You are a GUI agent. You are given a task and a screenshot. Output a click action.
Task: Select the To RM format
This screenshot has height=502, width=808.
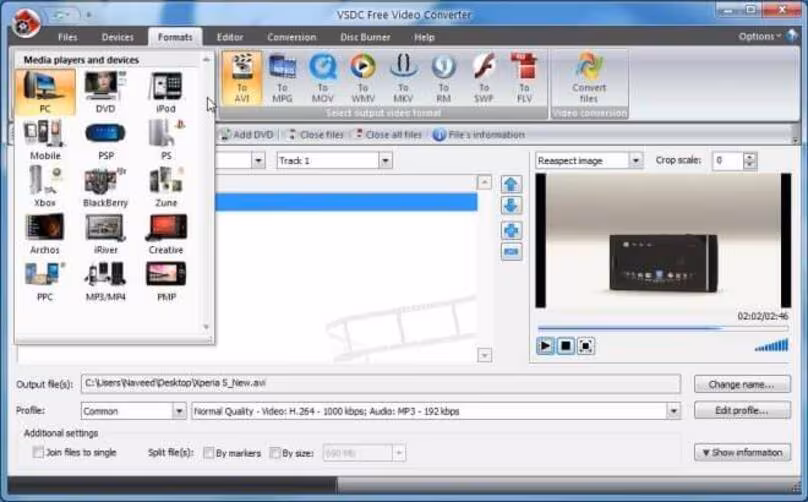click(x=443, y=78)
